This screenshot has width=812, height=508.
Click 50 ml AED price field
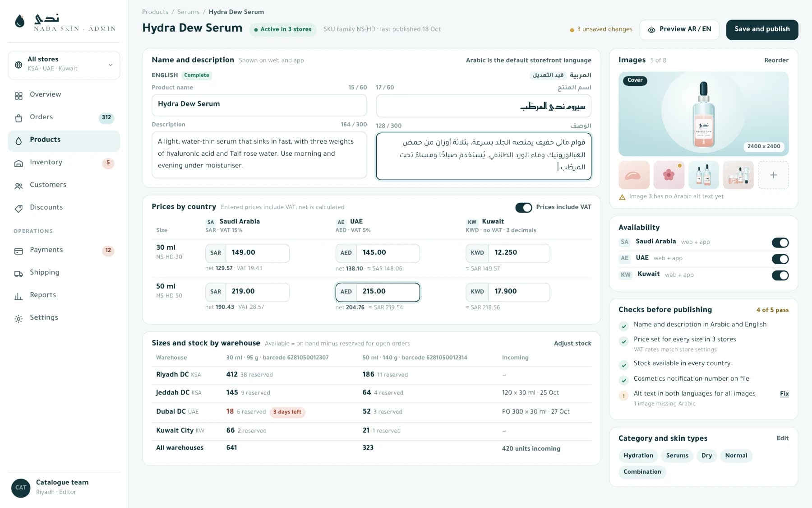(x=378, y=292)
